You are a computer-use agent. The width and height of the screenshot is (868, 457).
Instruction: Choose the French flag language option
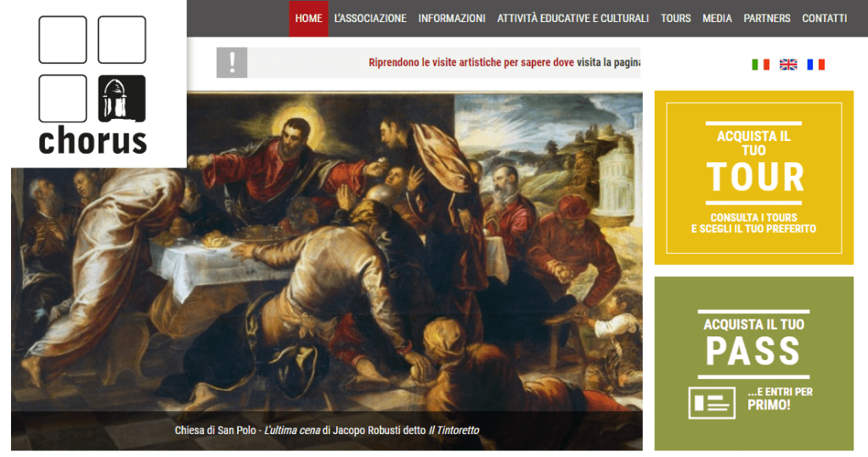click(815, 65)
